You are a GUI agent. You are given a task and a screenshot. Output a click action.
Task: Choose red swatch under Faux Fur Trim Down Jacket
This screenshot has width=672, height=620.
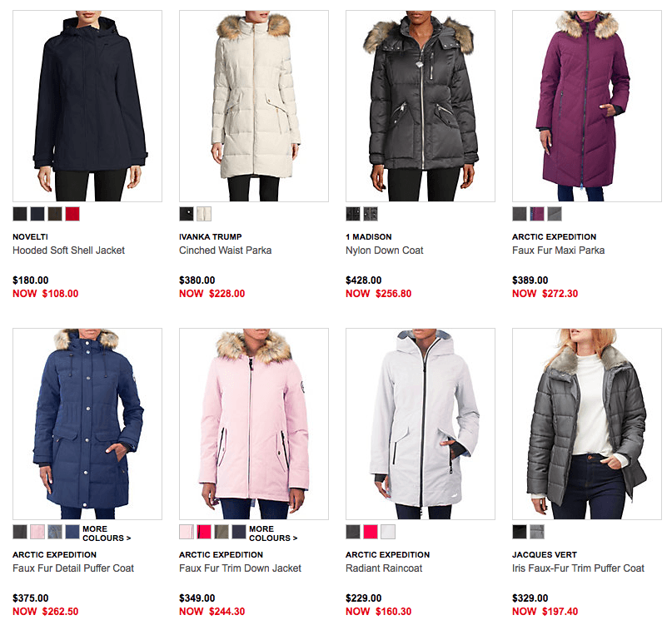pyautogui.click(x=204, y=532)
